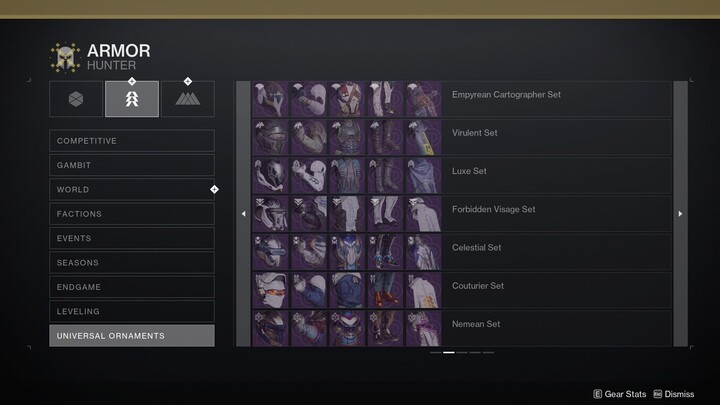The width and height of the screenshot is (720, 405).
Task: Open the Events category
Action: (x=132, y=238)
